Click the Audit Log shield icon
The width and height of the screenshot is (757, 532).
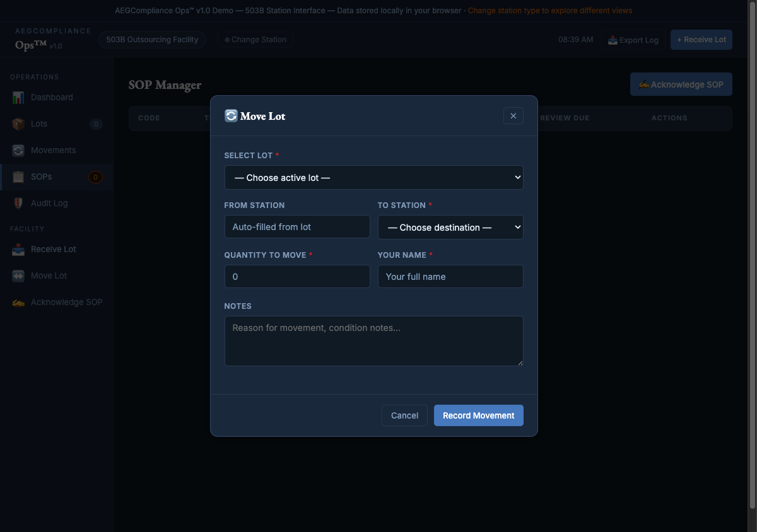point(18,204)
